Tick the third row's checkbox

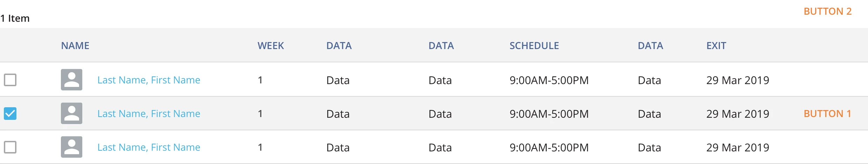point(10,147)
